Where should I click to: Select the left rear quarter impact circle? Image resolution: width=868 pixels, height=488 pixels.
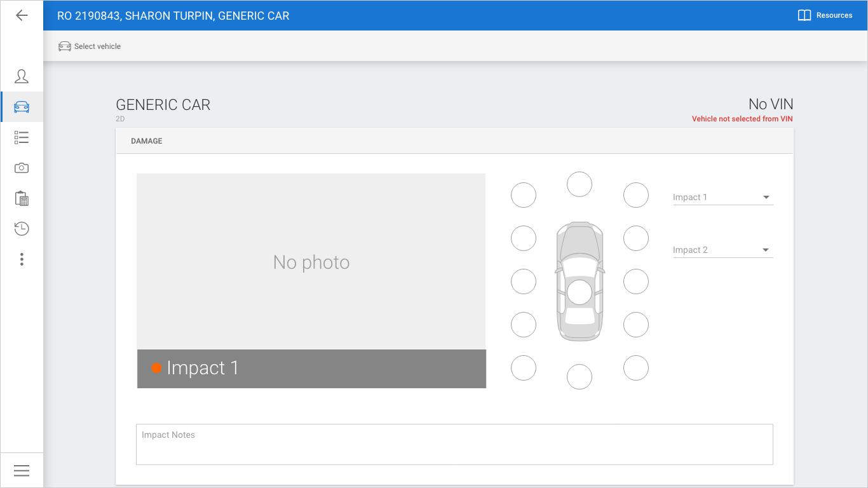point(524,325)
